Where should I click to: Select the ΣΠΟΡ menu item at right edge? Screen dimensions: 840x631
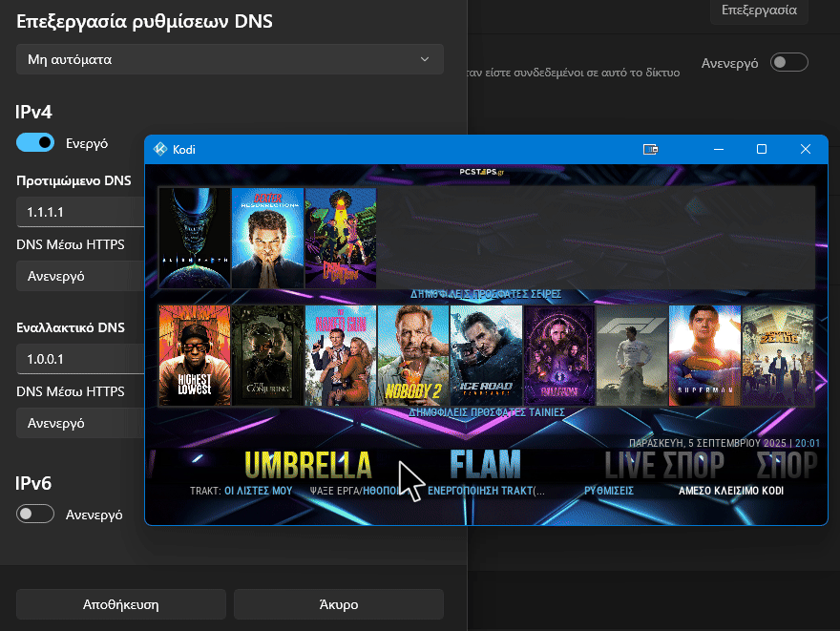(787, 465)
